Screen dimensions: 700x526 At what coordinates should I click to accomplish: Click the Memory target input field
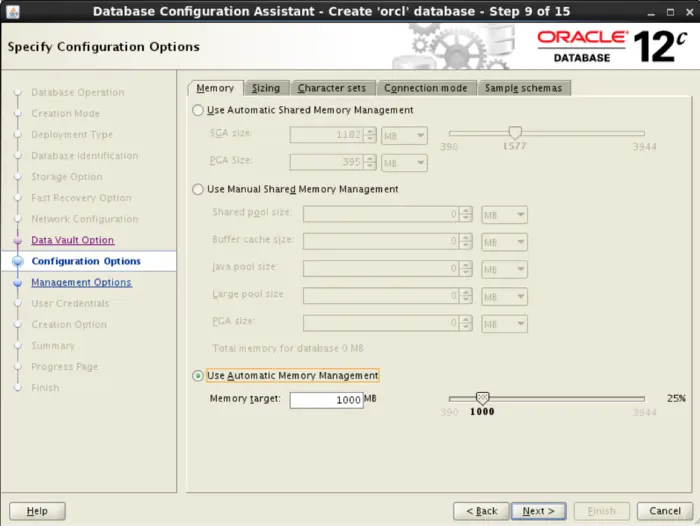click(326, 400)
